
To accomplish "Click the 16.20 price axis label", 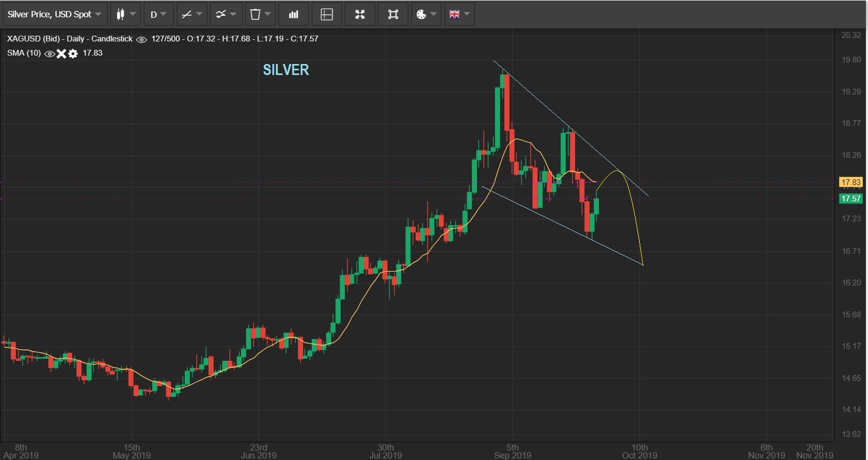I will [851, 283].
